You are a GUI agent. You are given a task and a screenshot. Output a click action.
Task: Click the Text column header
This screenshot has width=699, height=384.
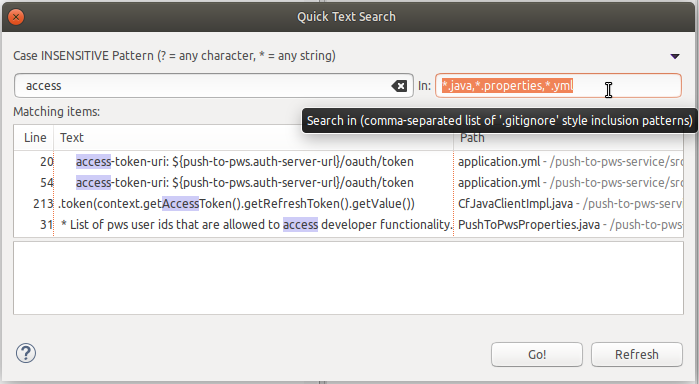tap(253, 138)
